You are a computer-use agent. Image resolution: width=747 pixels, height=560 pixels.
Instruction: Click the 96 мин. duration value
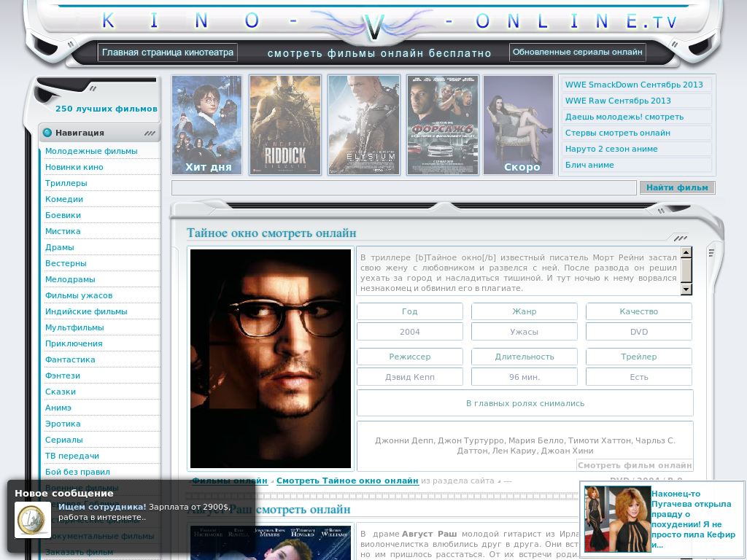point(524,377)
